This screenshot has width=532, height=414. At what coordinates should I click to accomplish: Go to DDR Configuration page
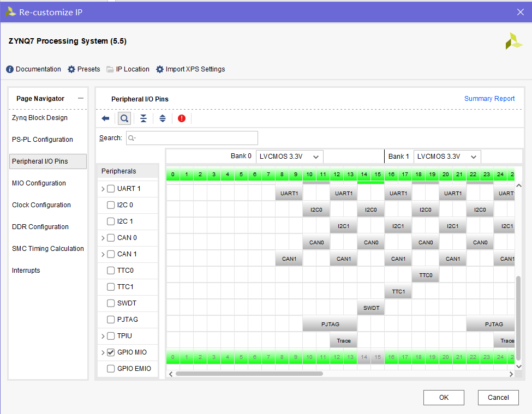click(x=40, y=227)
